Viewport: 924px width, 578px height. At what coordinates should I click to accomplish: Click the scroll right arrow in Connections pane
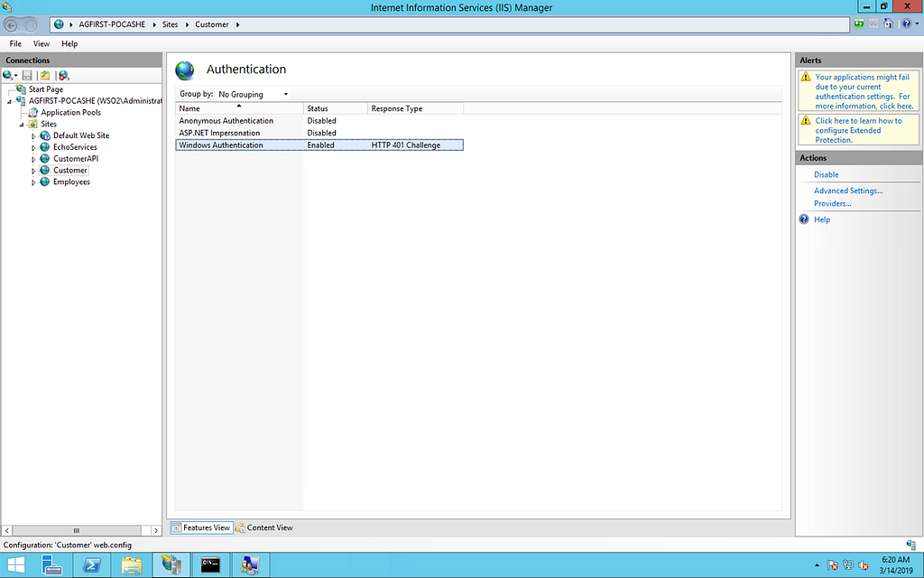(x=155, y=530)
